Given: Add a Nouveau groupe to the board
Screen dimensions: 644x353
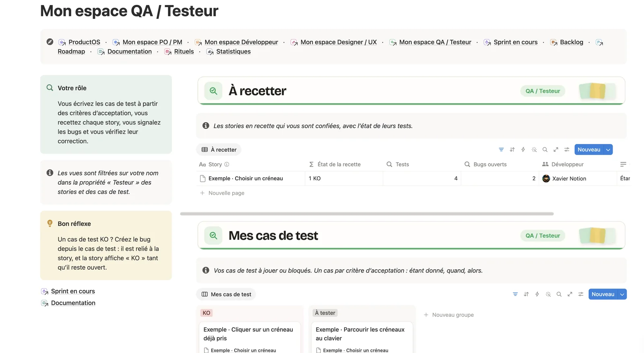Looking at the screenshot, I should [449, 315].
